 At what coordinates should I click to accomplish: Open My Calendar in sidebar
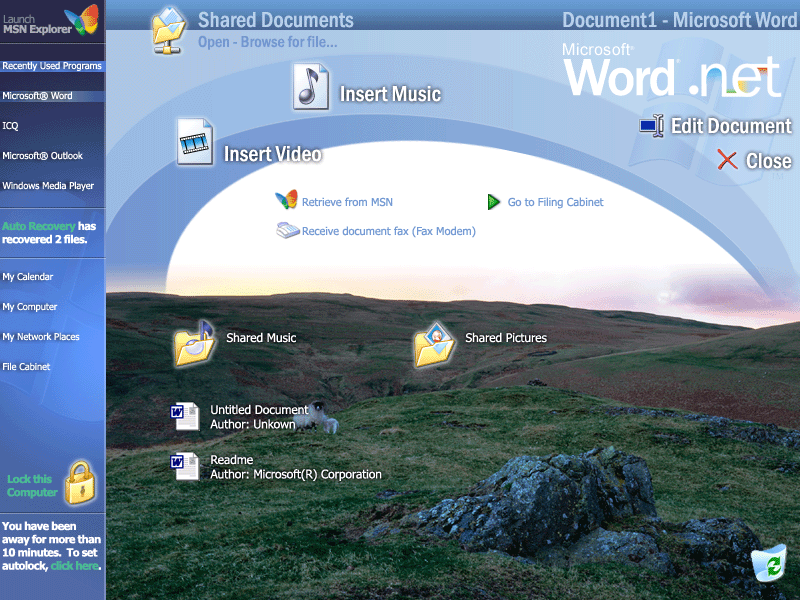click(28, 277)
